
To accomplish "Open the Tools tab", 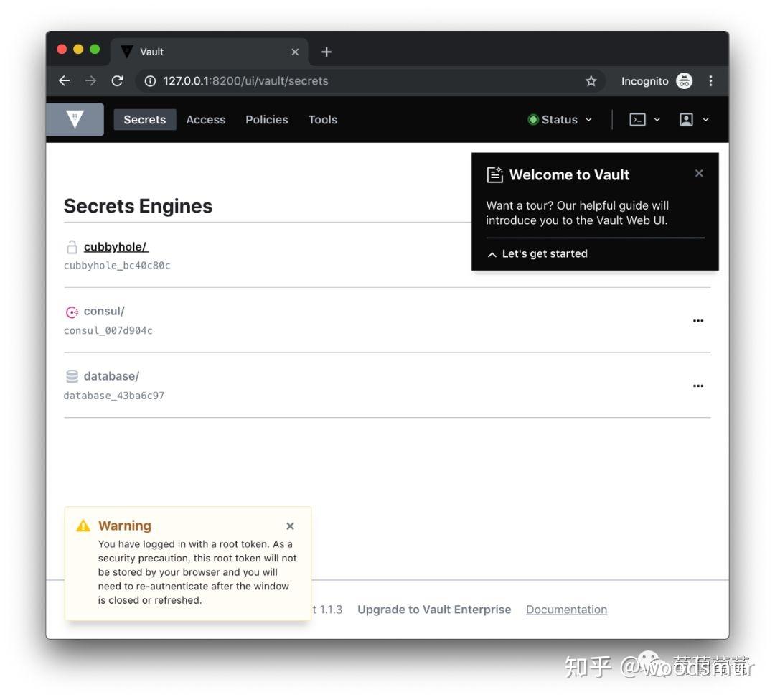I will coord(322,120).
